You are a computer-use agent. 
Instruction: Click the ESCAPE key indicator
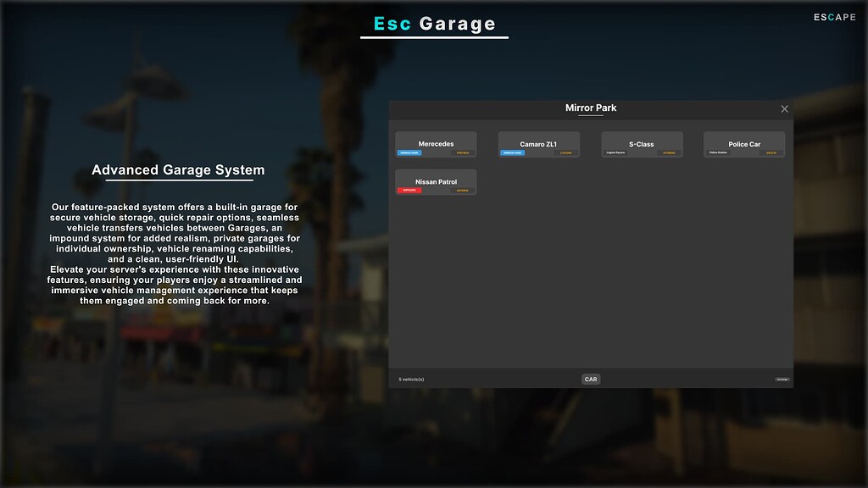[833, 15]
